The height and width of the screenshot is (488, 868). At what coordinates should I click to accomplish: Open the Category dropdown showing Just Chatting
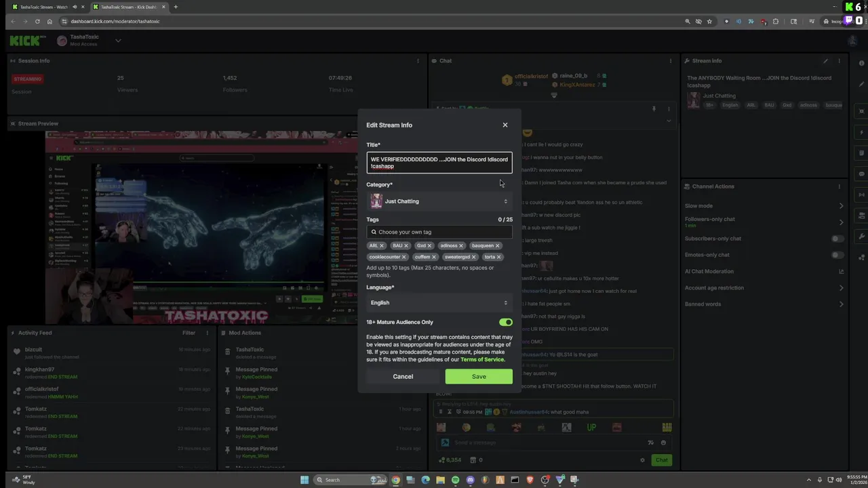(439, 201)
